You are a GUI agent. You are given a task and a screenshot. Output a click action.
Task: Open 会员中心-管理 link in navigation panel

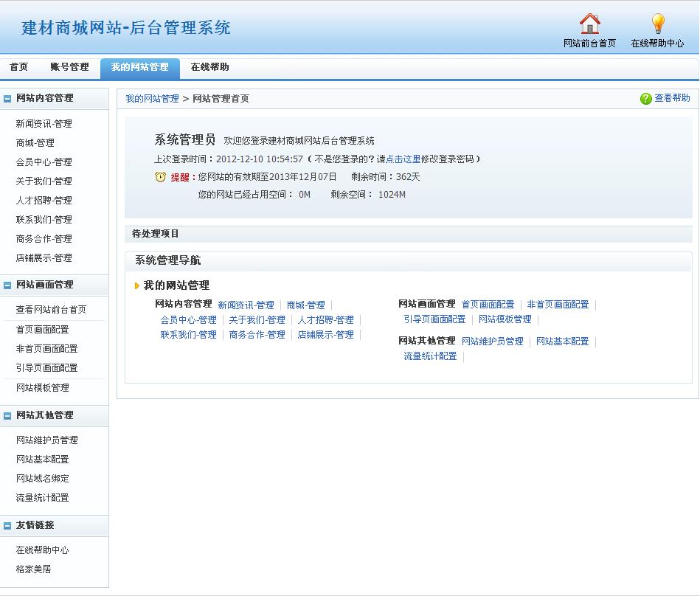188,320
